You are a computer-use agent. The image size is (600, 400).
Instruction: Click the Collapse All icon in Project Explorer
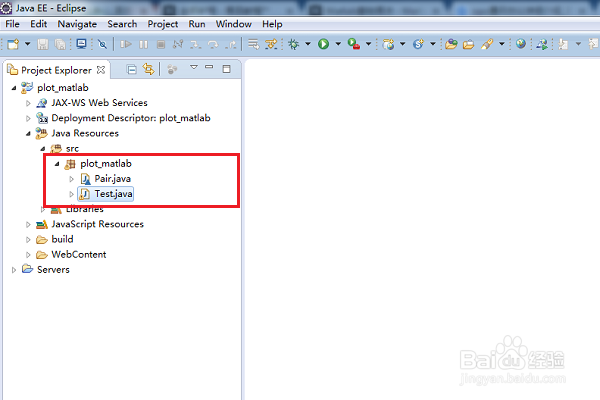tap(131, 70)
